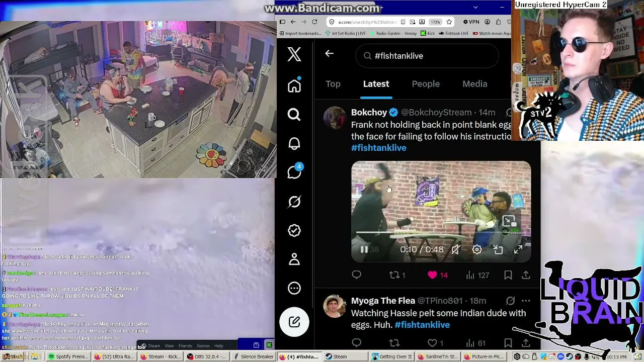Switch to Spotify Premium taskbar button
The height and width of the screenshot is (362, 644).
68,357
